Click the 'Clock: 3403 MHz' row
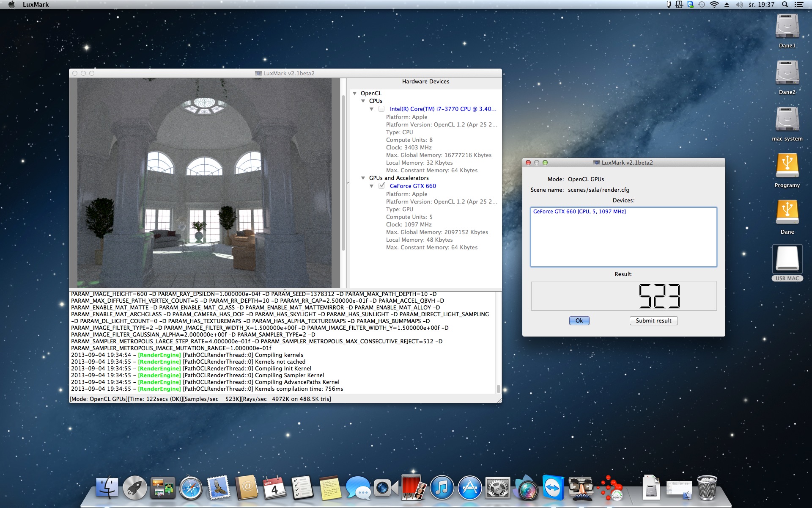The image size is (812, 508). tap(409, 147)
